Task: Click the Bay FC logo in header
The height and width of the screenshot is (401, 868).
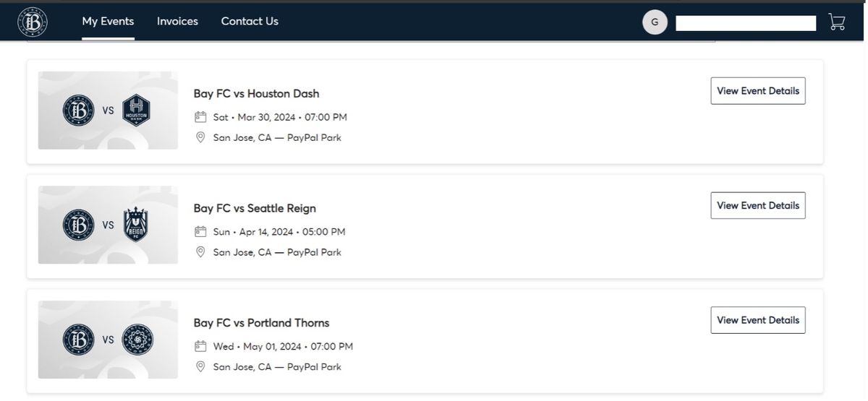Action: 33,21
